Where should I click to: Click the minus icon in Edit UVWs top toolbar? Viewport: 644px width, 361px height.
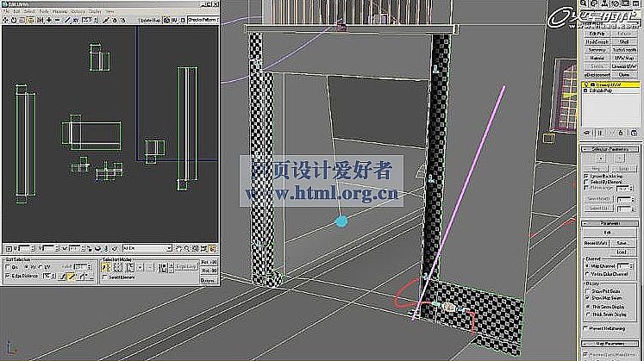click(57, 20)
